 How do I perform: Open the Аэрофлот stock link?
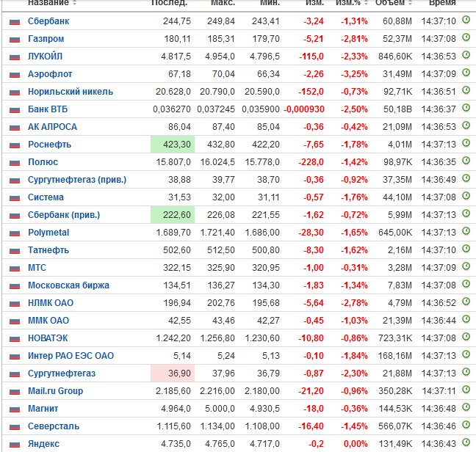pyautogui.click(x=50, y=74)
